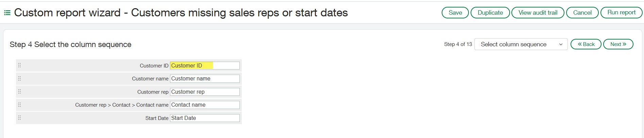Screen dimensions: 644x138
Task: Click into the Start Date label field
Action: tap(205, 118)
